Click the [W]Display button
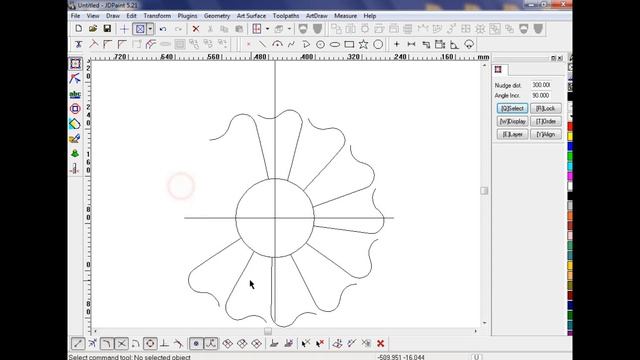 tap(512, 121)
